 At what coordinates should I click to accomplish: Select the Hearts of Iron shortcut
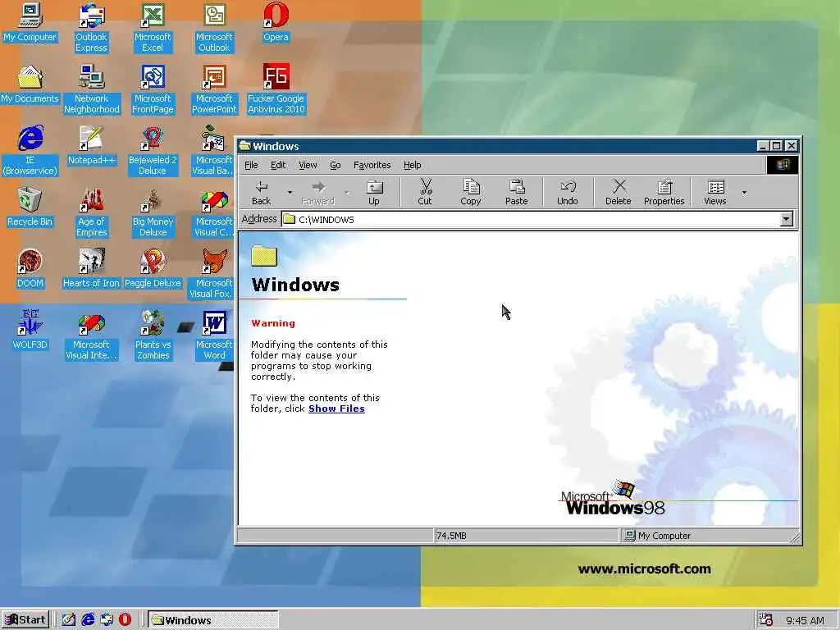(91, 269)
